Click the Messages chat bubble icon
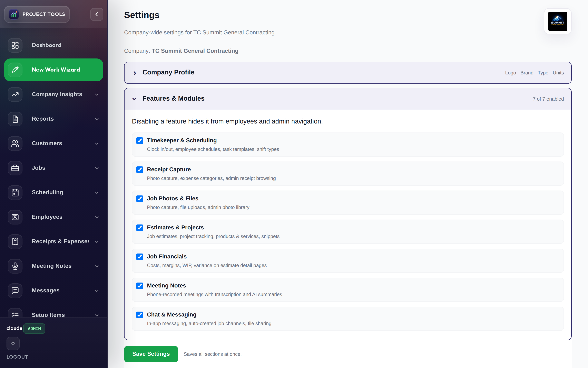 15,291
